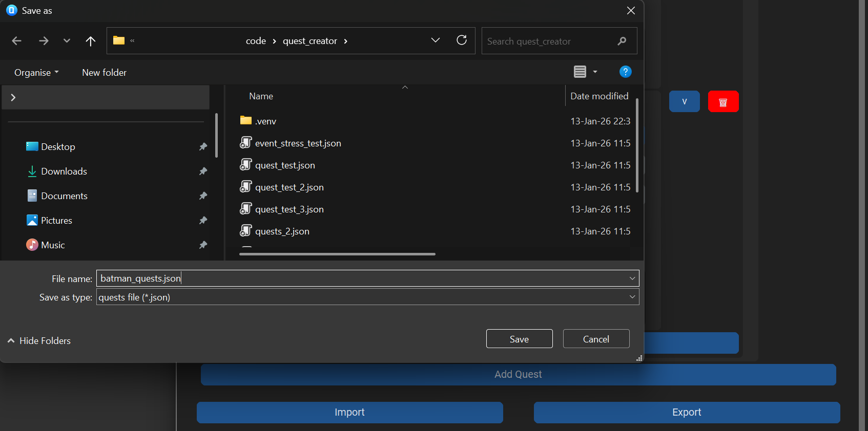
Task: Sort files by the Name column
Action: click(x=261, y=96)
